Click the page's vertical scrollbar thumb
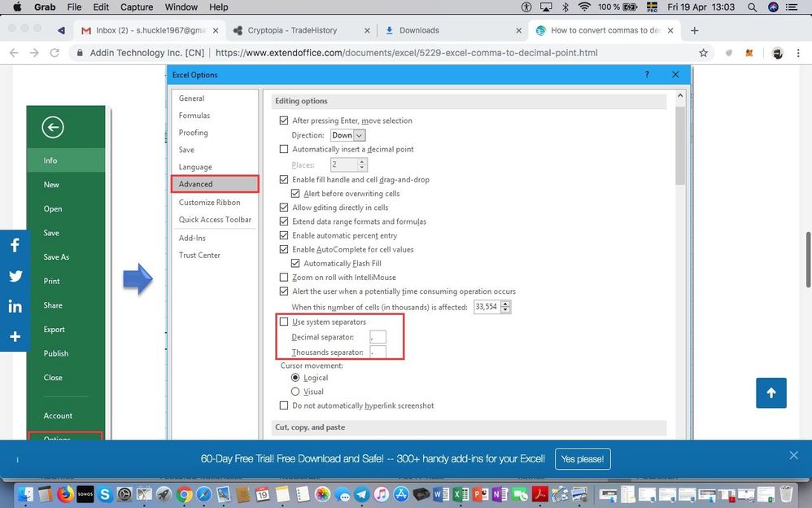Screen dimensions: 812x508 (808, 259)
